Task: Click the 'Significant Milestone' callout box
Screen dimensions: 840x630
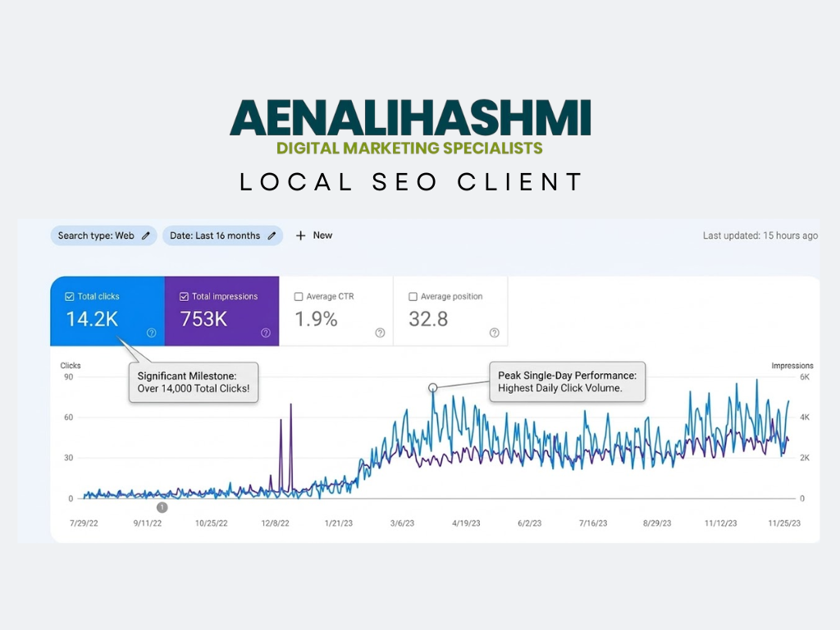Action: pyautogui.click(x=194, y=382)
